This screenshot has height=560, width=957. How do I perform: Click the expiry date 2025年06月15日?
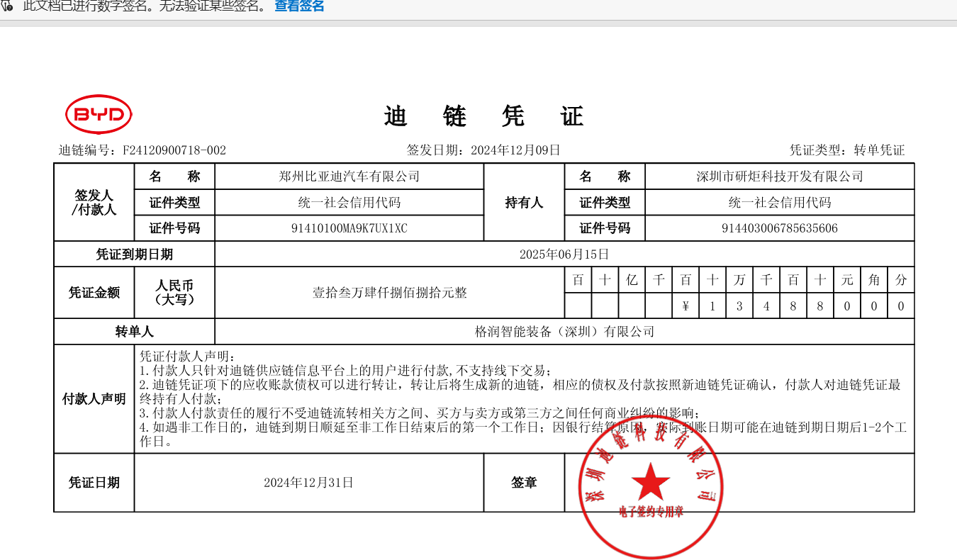click(x=564, y=254)
